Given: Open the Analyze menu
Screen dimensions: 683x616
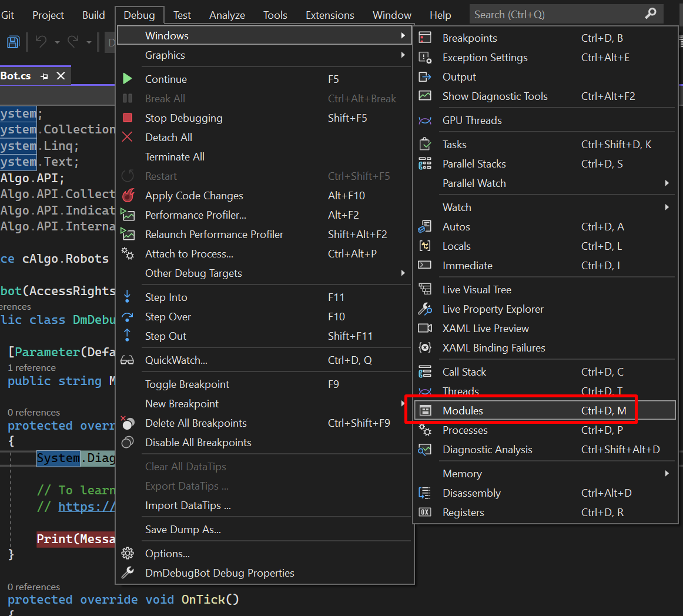Looking at the screenshot, I should [x=227, y=15].
